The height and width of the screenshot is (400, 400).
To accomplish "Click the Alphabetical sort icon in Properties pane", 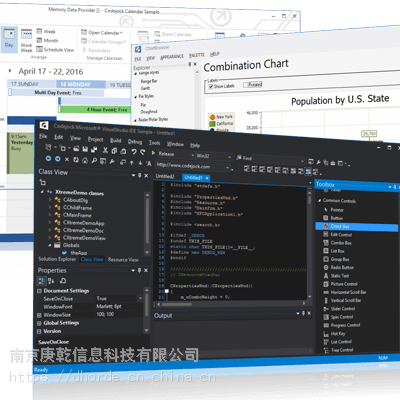I will pos(51,281).
